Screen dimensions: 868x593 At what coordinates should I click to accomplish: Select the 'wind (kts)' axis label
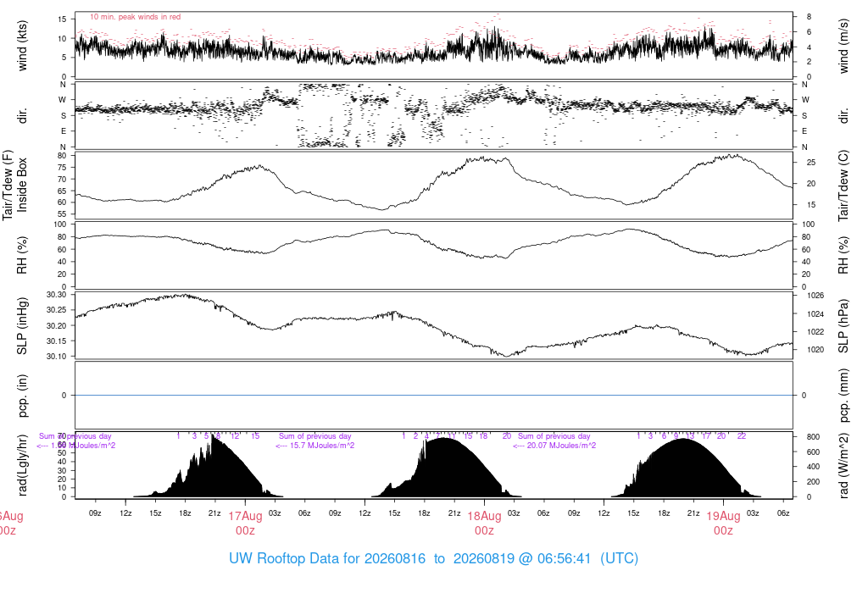point(22,46)
